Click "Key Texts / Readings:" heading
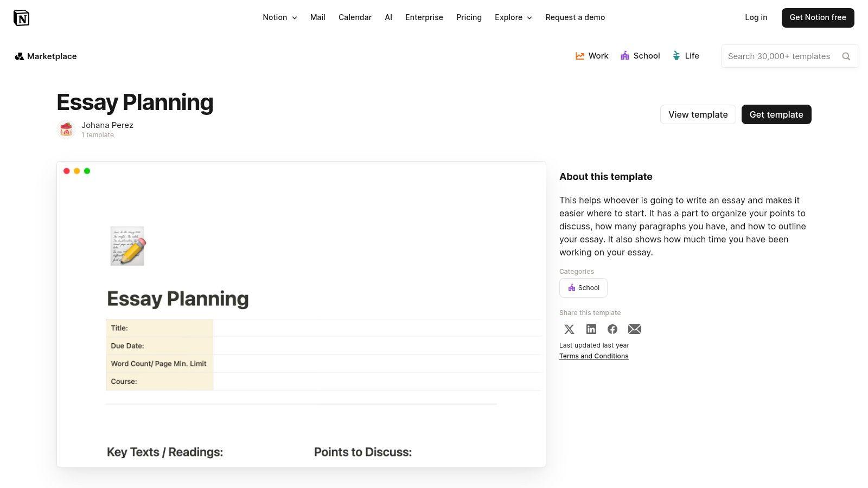 point(165,452)
